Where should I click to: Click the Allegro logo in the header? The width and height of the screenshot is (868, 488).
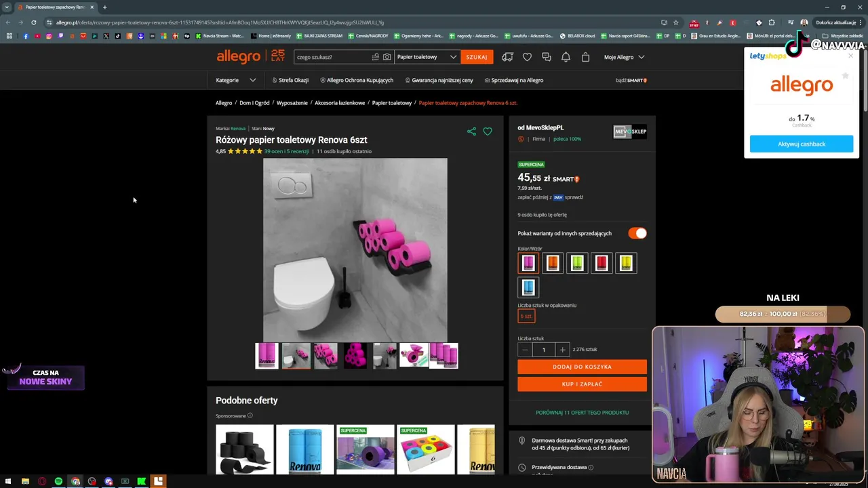tap(238, 57)
